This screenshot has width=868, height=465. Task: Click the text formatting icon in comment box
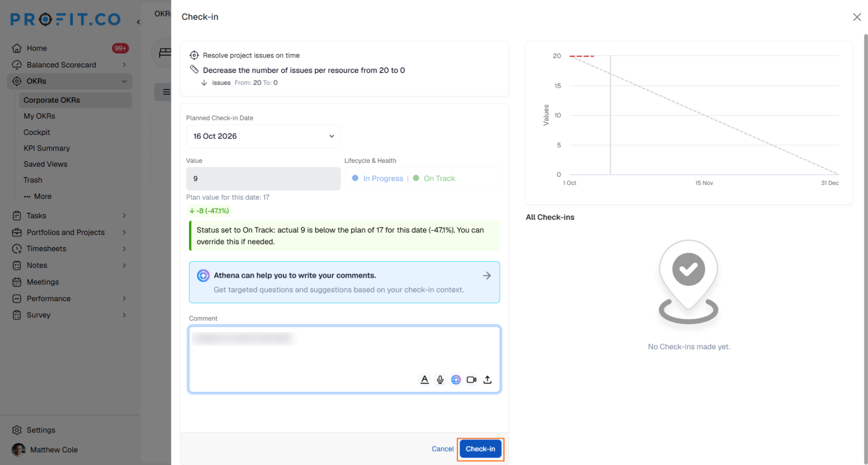coord(425,379)
